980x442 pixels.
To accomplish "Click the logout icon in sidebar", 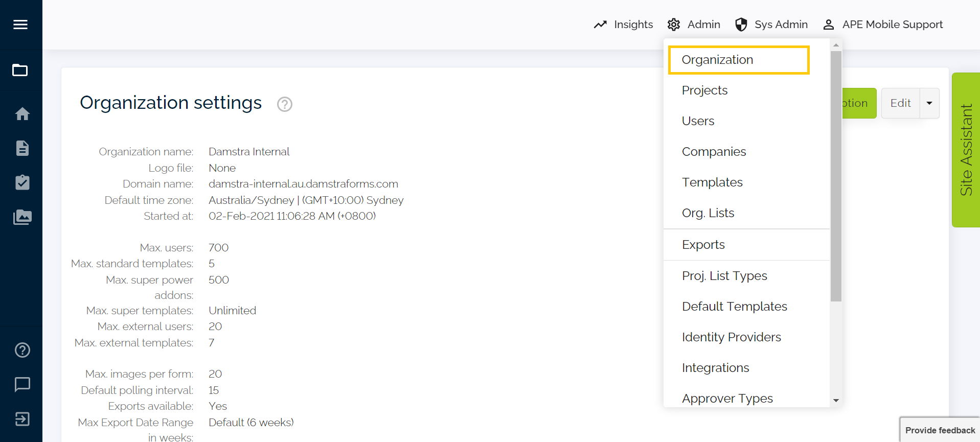I will pyautogui.click(x=22, y=419).
